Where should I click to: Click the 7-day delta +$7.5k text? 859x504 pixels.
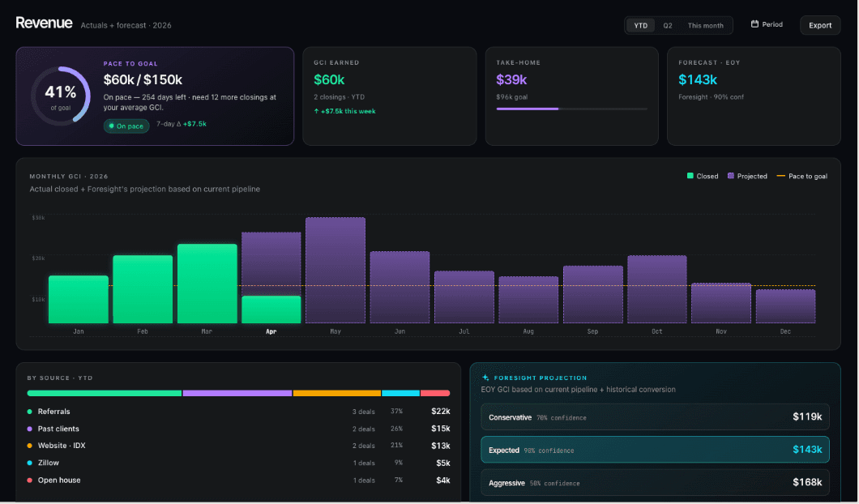[182, 124]
